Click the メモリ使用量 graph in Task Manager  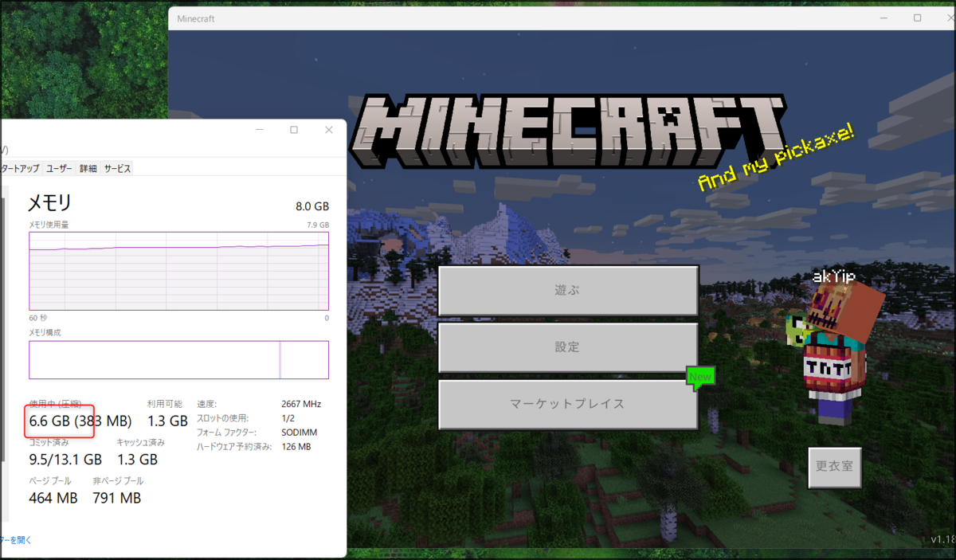[178, 271]
